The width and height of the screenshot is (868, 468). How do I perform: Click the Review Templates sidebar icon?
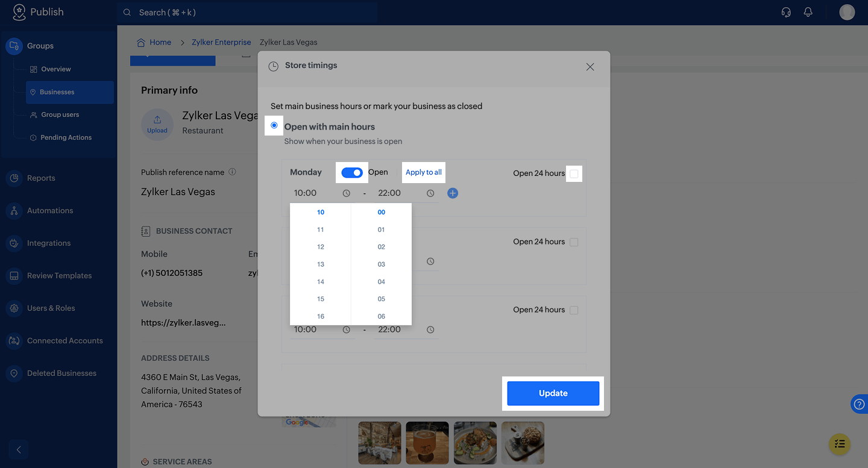14,276
